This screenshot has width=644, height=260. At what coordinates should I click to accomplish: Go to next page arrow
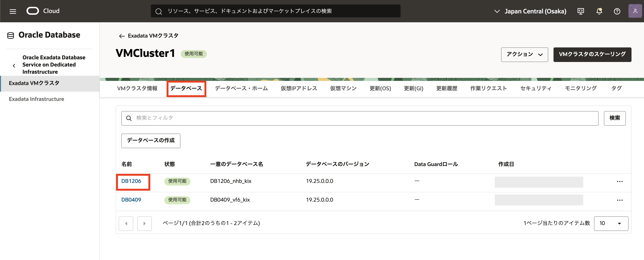coord(144,223)
